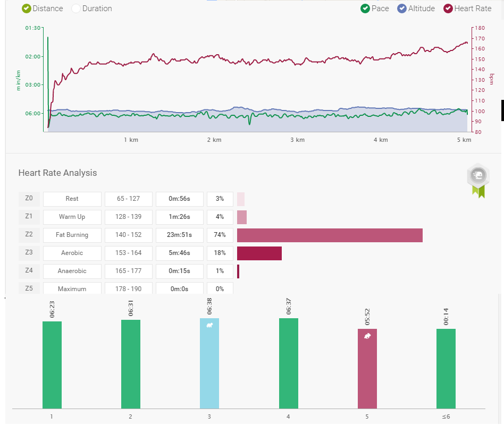Toggle the Heart Rate series checkbox
The height and width of the screenshot is (425, 504).
click(448, 8)
